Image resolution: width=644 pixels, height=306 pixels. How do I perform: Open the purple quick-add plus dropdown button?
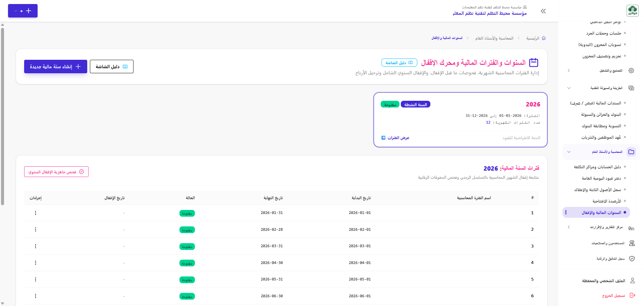click(23, 11)
